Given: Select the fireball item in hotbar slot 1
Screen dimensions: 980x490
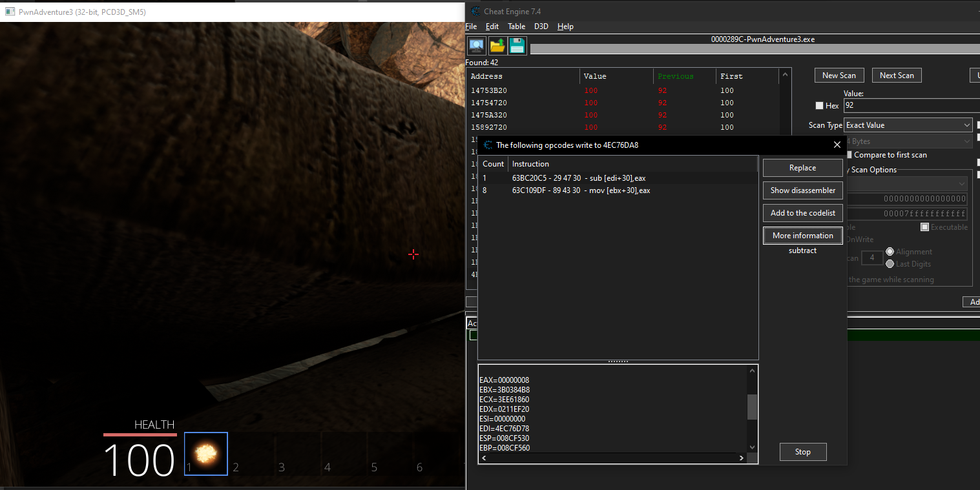Looking at the screenshot, I should (206, 454).
